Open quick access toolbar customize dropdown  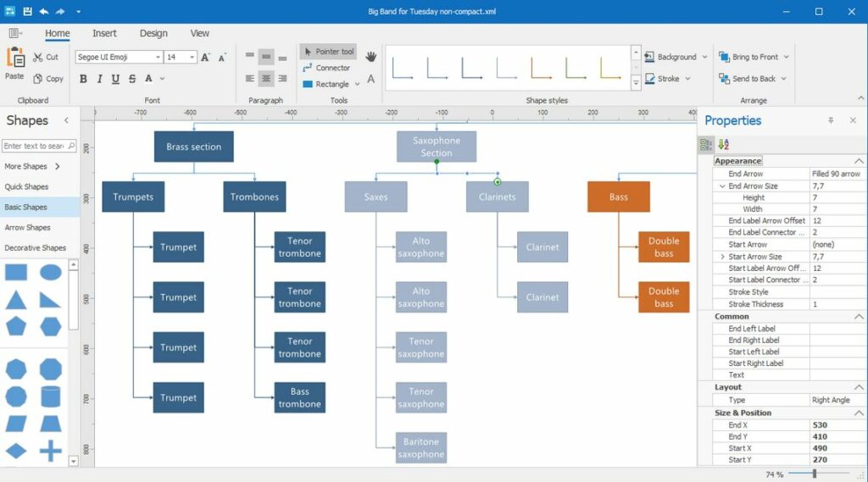point(78,12)
